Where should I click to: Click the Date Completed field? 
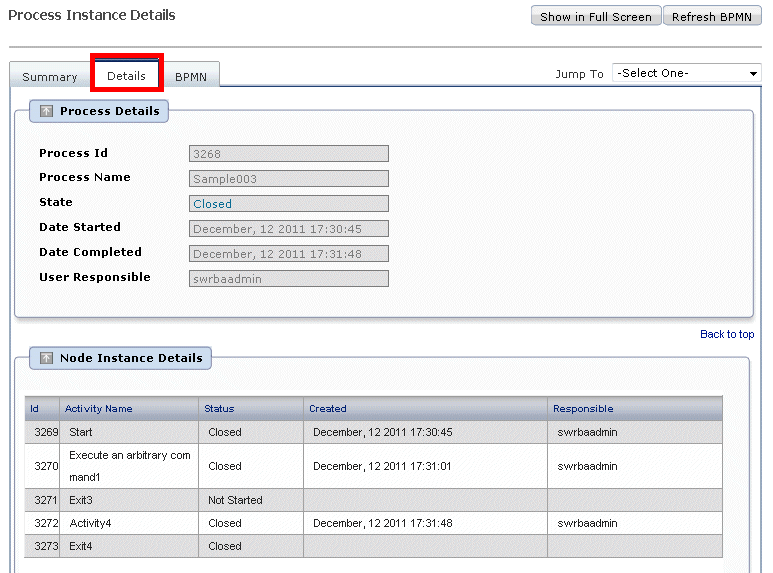289,254
